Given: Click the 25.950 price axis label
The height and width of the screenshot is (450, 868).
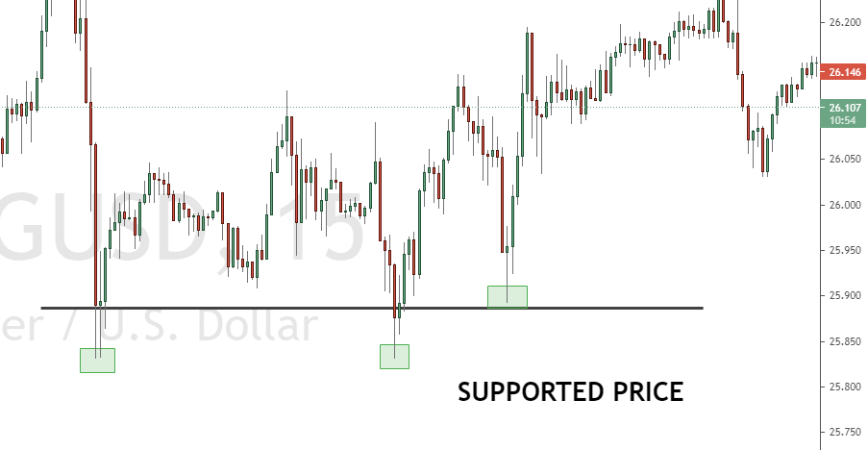Looking at the screenshot, I should coord(843,250).
